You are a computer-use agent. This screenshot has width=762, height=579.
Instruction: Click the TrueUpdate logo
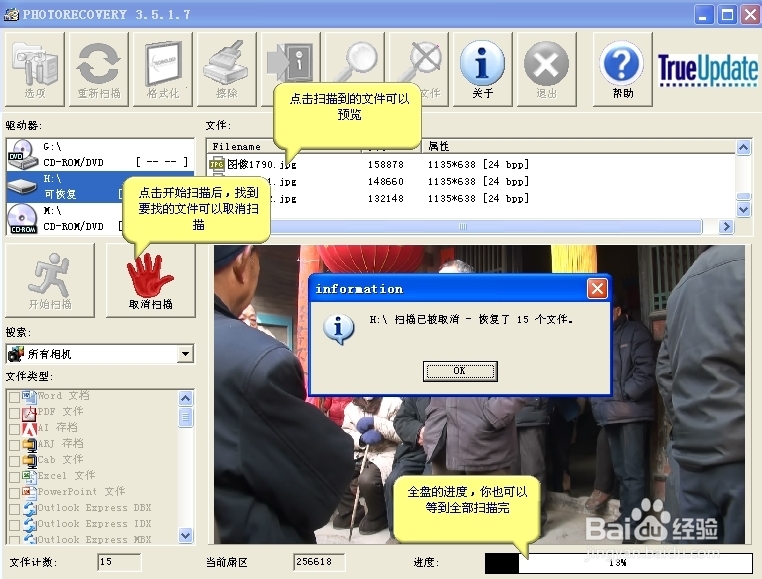pos(708,70)
